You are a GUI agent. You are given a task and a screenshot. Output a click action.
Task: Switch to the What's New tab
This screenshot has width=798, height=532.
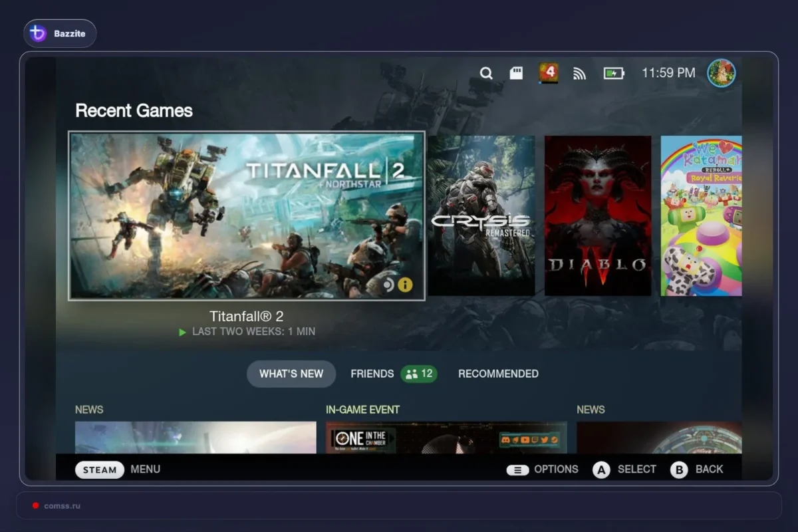(x=291, y=374)
